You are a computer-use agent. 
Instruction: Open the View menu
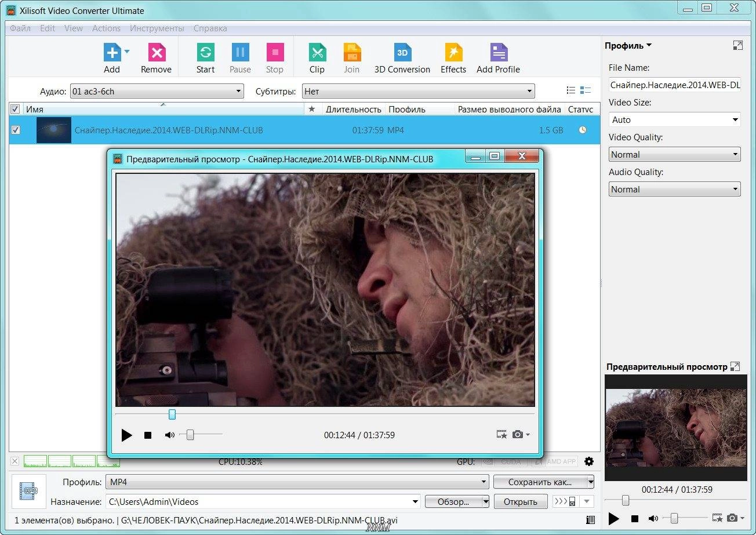click(74, 28)
